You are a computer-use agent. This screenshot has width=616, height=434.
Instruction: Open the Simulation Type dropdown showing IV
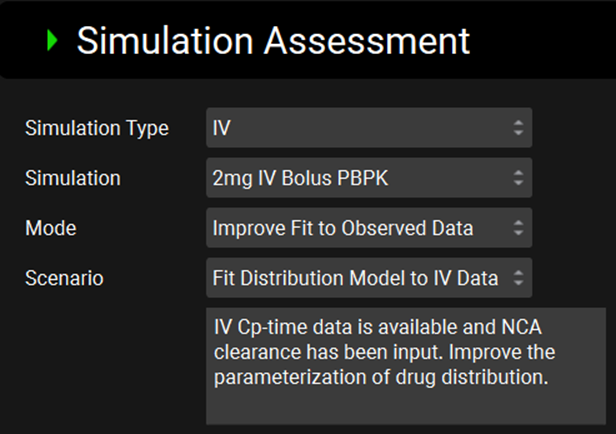[368, 128]
